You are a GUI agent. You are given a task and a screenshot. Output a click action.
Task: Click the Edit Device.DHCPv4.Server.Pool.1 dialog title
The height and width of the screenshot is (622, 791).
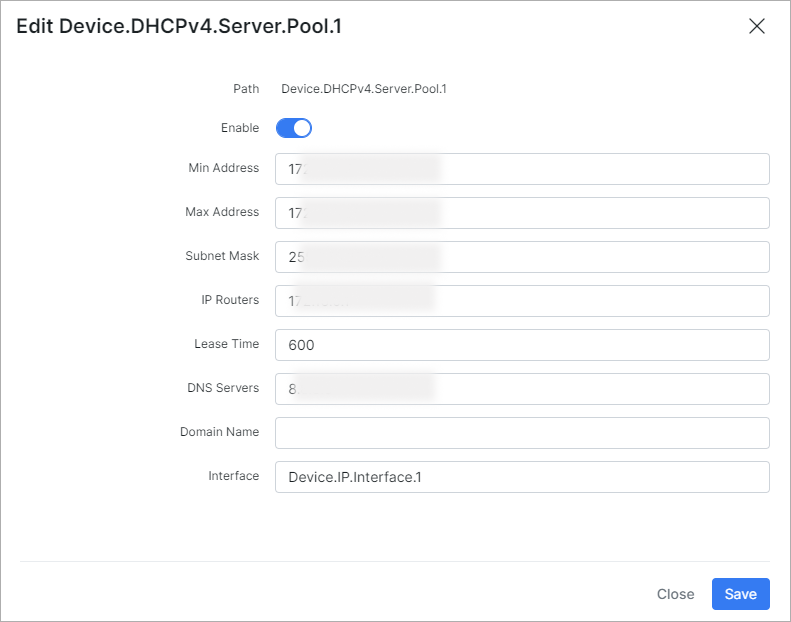click(x=179, y=26)
